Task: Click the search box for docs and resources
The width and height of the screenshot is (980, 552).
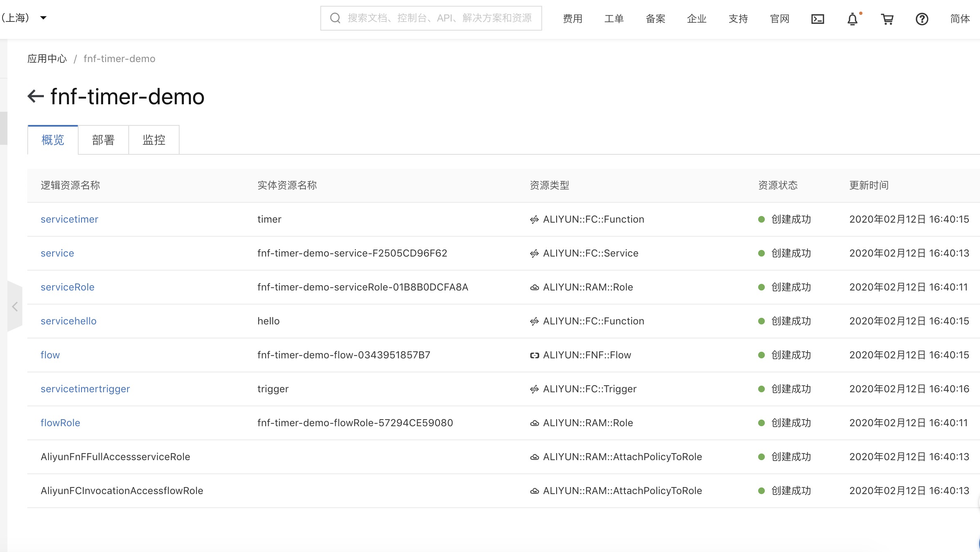Action: tap(431, 18)
